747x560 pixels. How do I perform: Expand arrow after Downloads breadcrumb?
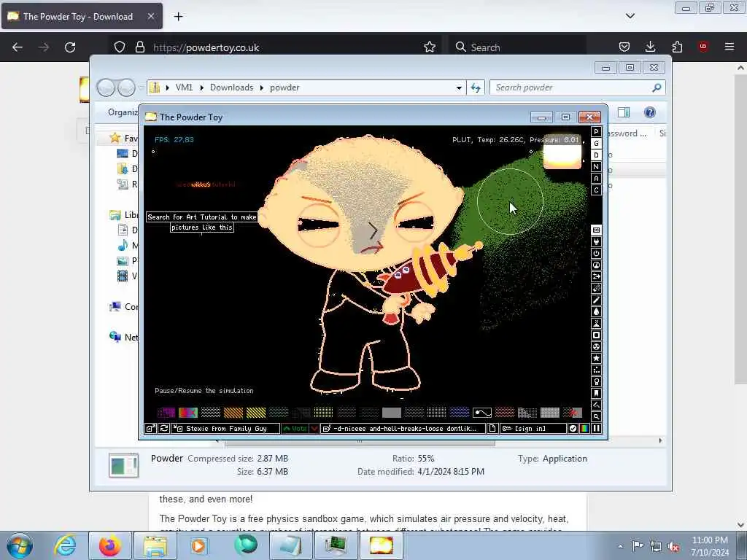(262, 87)
